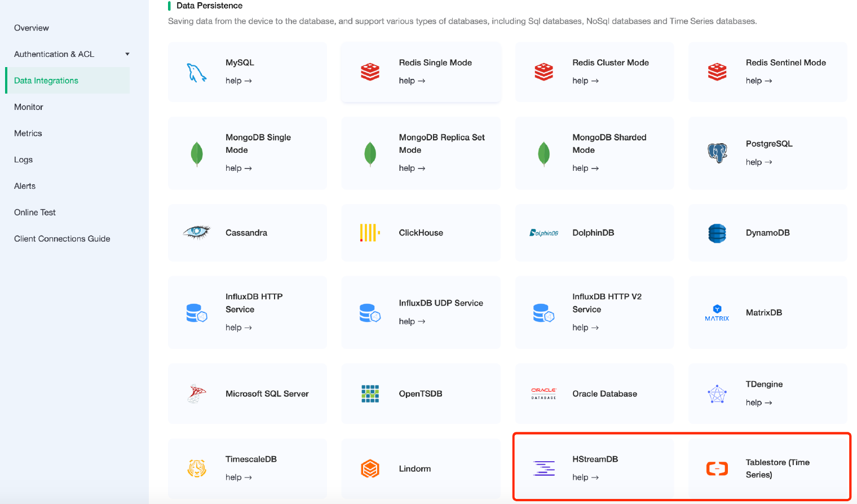The height and width of the screenshot is (504, 857).
Task: Open the PostgreSQL help link
Action: pos(759,162)
